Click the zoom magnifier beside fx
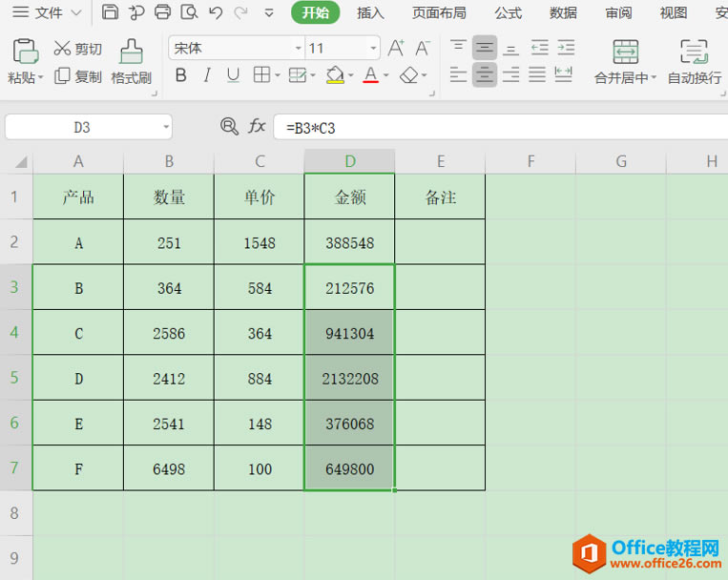Screen dimensions: 728x580 pyautogui.click(x=229, y=126)
